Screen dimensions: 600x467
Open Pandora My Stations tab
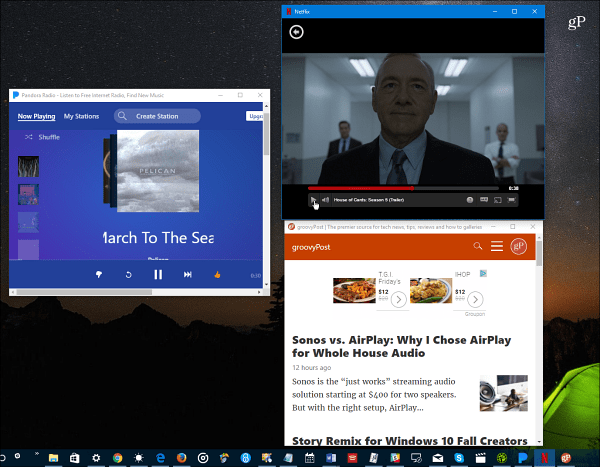pos(82,116)
